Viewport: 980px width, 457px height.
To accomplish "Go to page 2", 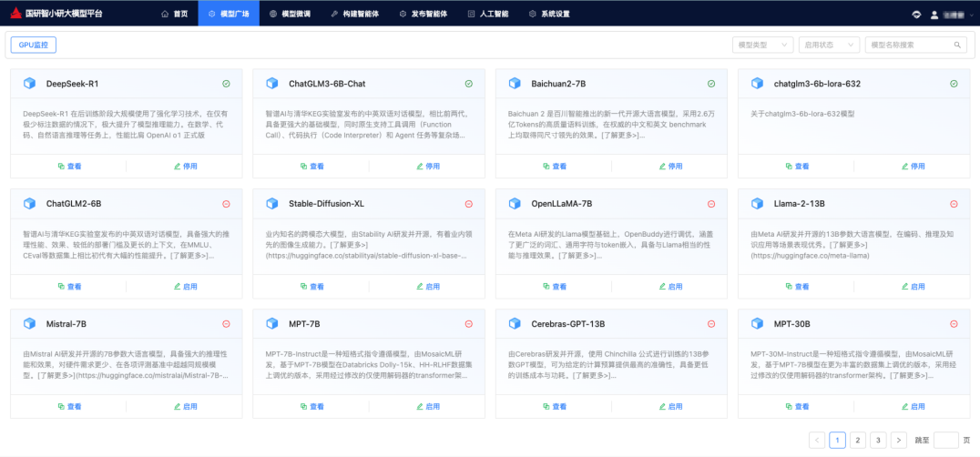I will pyautogui.click(x=858, y=440).
